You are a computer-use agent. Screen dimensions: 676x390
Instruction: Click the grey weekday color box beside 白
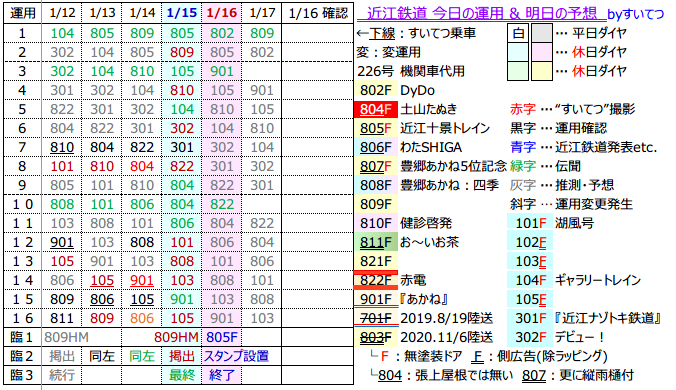coord(541,33)
